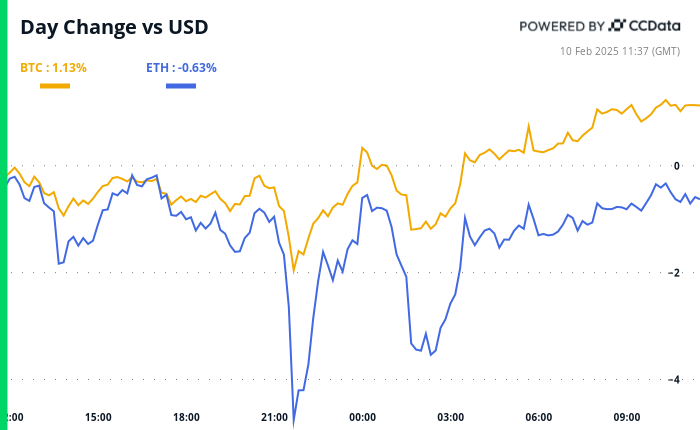Screen dimensions: 700x430
Task: Click the -2 value on y-axis
Action: tap(674, 272)
